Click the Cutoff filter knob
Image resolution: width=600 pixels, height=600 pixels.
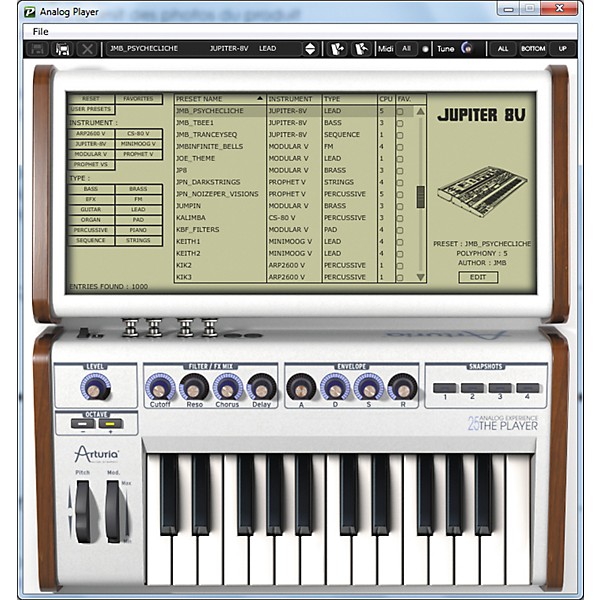[x=159, y=388]
